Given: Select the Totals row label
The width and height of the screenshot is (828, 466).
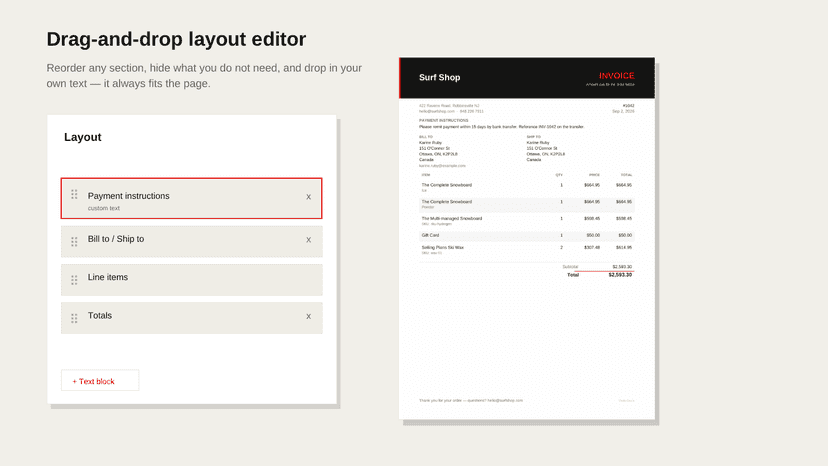Looking at the screenshot, I should coord(100,315).
